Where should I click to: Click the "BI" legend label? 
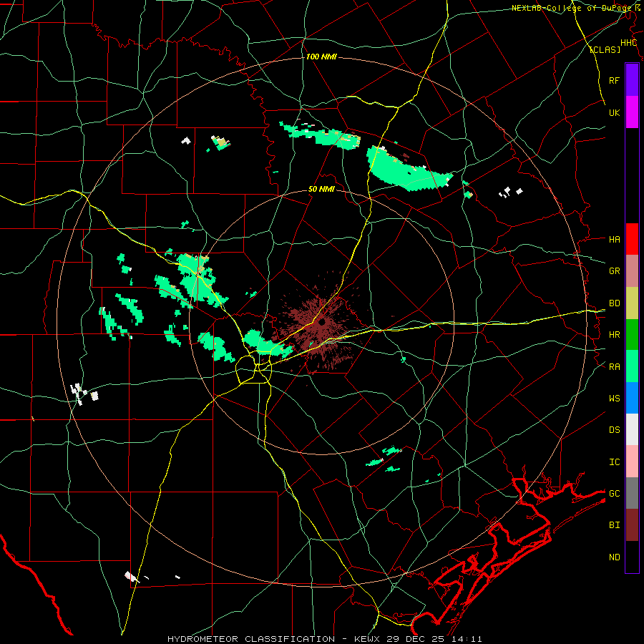point(614,525)
